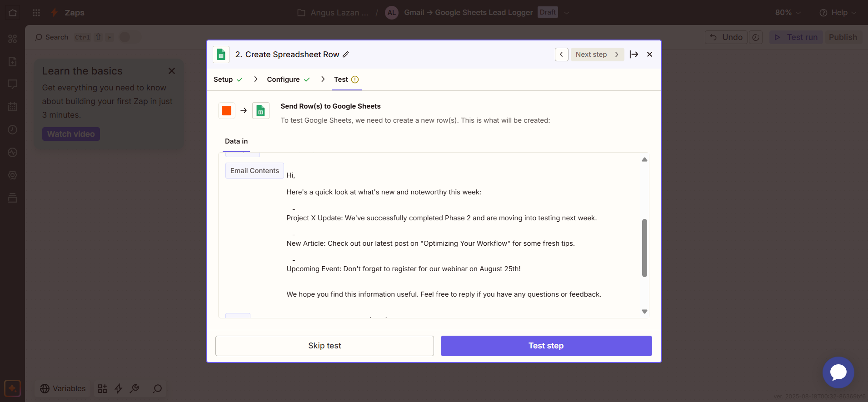Close the Learn the basics card

(172, 71)
